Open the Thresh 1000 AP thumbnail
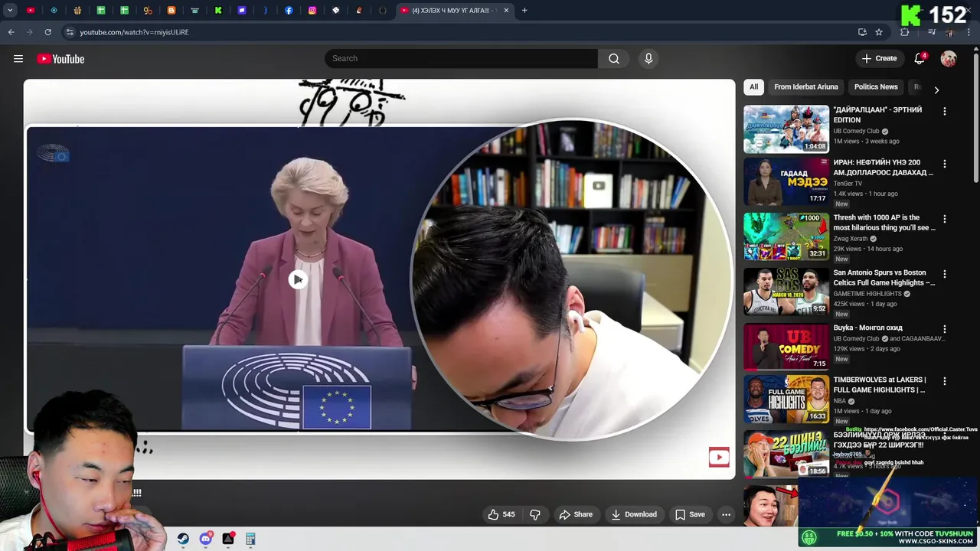 coord(786,236)
